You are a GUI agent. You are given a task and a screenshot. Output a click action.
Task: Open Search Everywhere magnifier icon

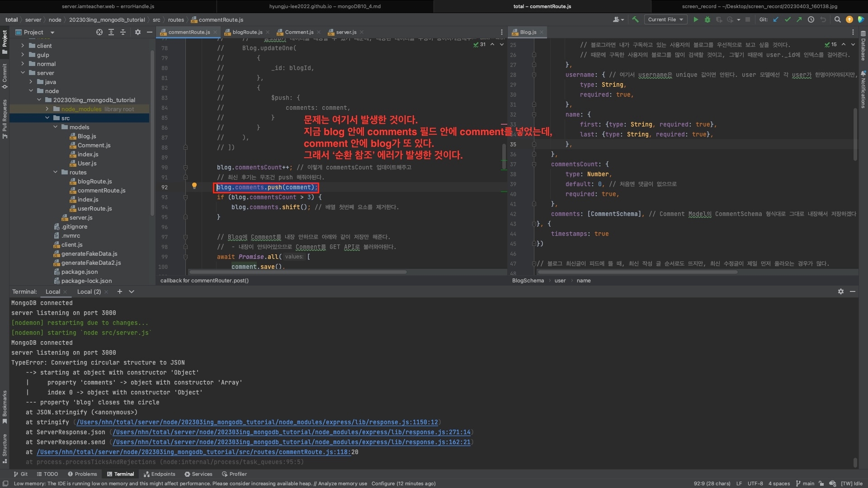pos(837,19)
